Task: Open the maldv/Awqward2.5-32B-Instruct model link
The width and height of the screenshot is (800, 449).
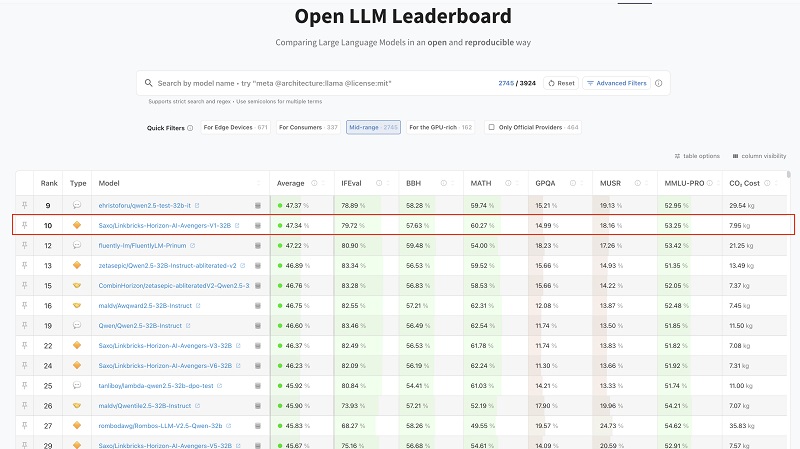Action: [x=144, y=305]
